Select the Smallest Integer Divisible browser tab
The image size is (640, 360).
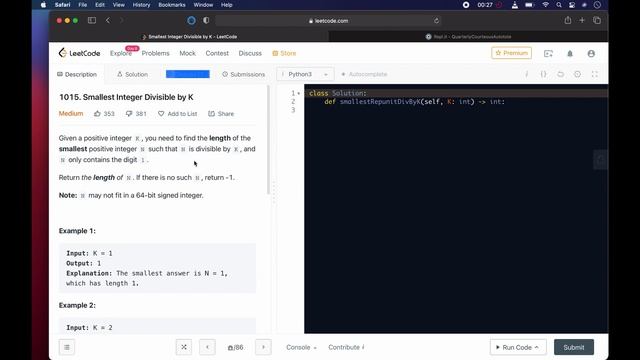[189, 36]
